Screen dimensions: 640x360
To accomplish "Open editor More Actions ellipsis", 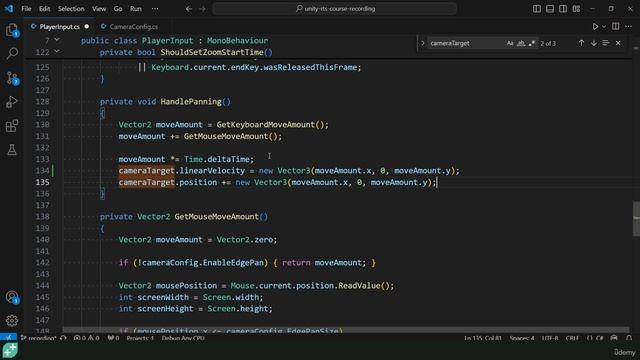I will coord(629,27).
